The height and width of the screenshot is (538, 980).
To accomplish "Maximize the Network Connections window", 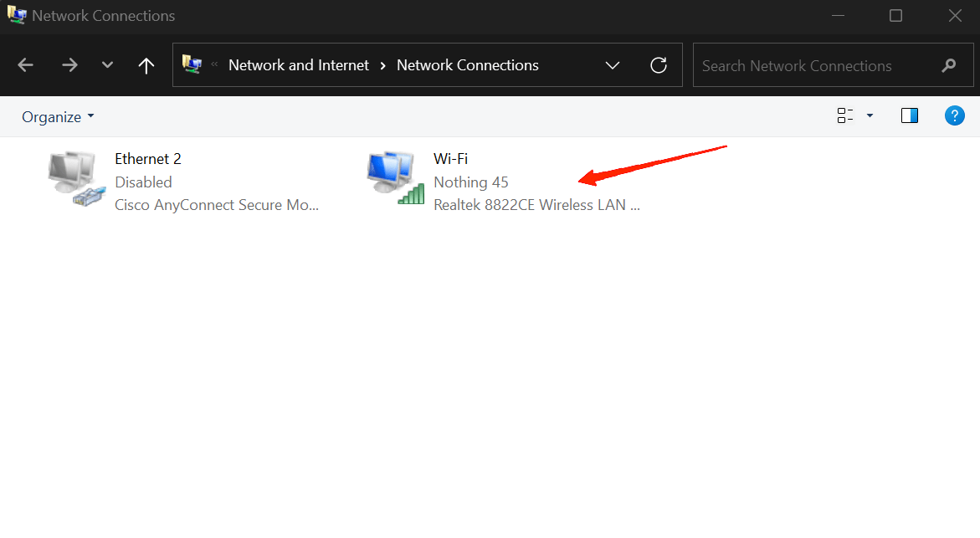I will coord(895,16).
